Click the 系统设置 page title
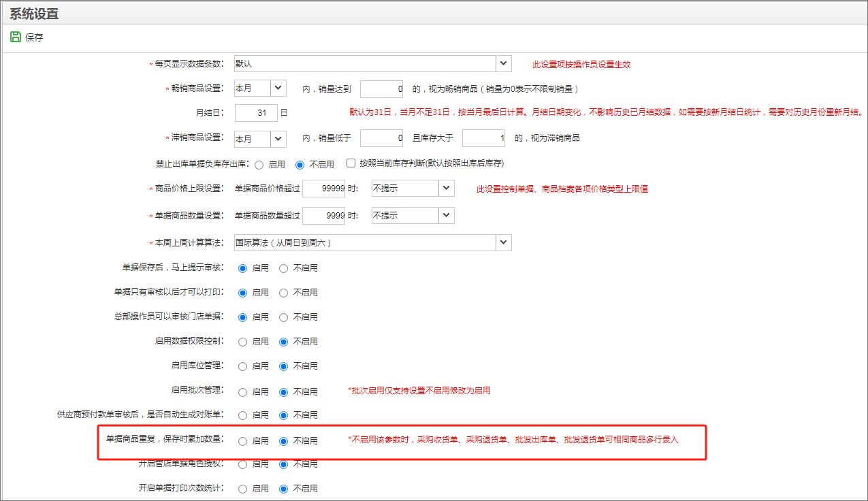 coord(34,14)
